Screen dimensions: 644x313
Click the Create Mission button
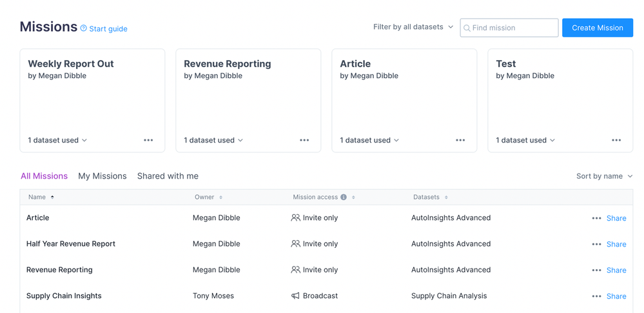tap(598, 28)
